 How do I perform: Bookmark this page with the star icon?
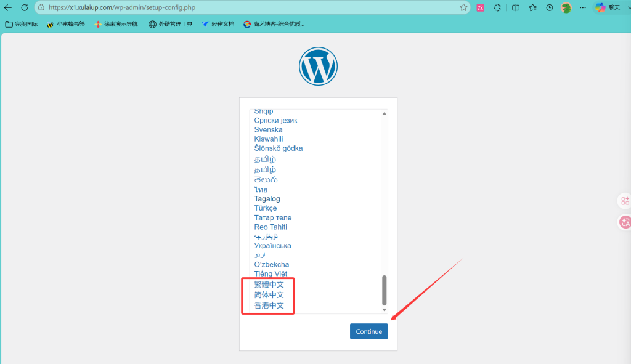pyautogui.click(x=463, y=7)
